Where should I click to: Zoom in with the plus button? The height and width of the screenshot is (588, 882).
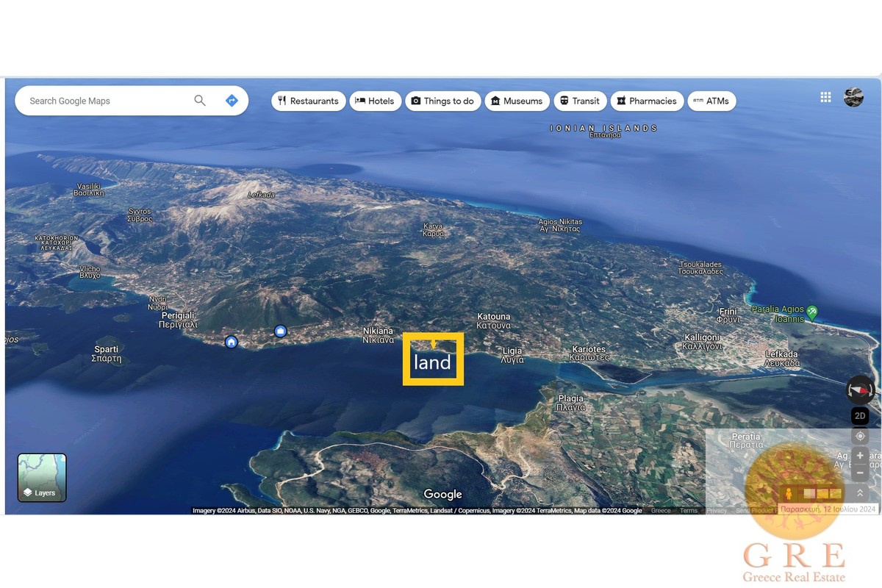pos(860,456)
